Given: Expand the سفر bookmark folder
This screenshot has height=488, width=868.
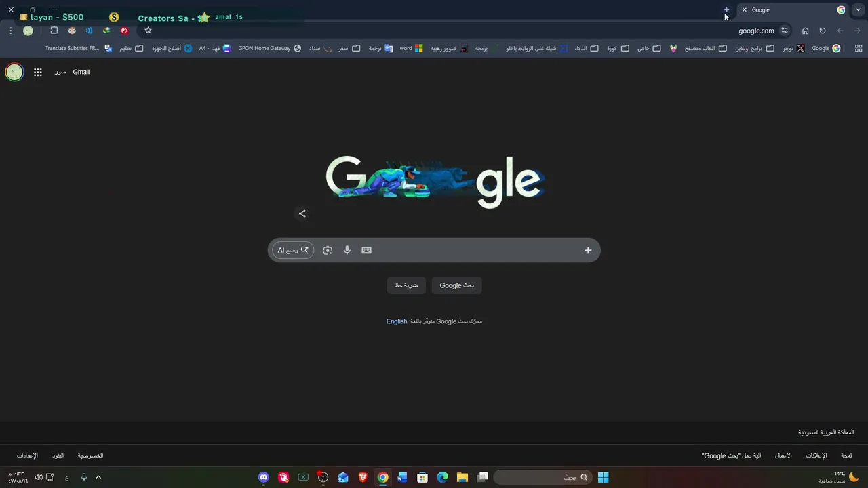Looking at the screenshot, I should (349, 48).
